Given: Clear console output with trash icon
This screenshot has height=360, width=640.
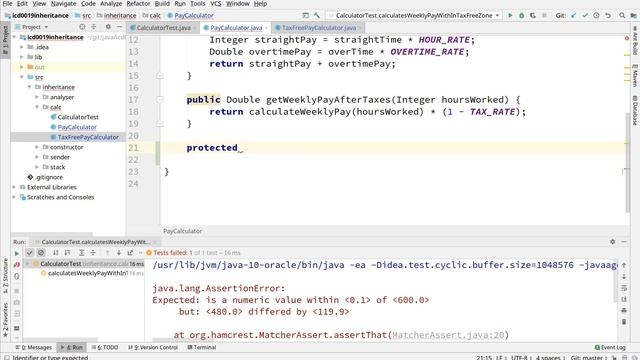Looking at the screenshot, I should (624, 322).
